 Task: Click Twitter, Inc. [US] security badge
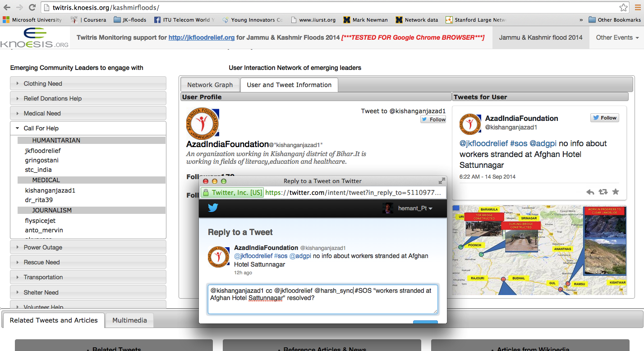tap(232, 193)
